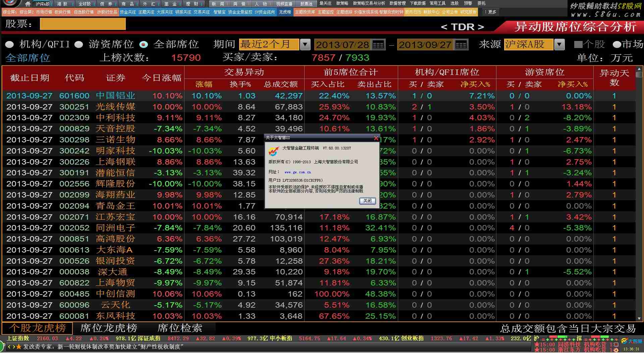This screenshot has width=644, height=353.
Task: Click the 今日涨幅 column header
Action: coord(161,78)
